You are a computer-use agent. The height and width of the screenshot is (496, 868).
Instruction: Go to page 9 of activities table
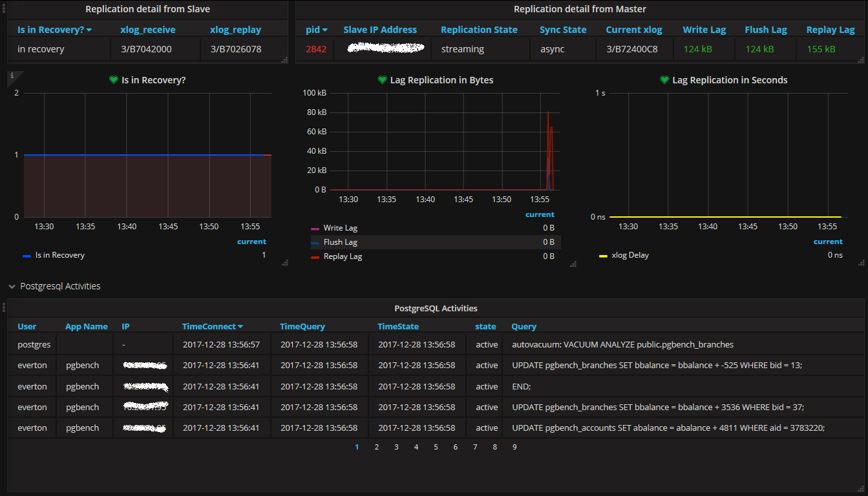click(x=514, y=447)
